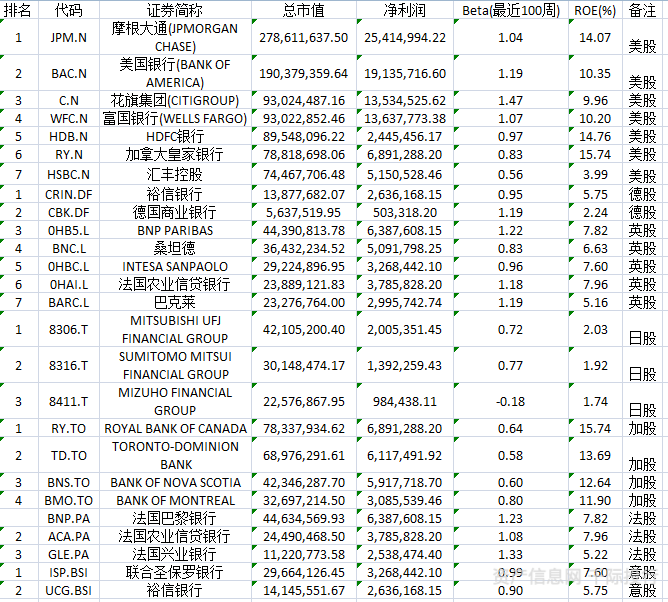
Task: Click the 8306.T code cell
Action: pos(68,329)
